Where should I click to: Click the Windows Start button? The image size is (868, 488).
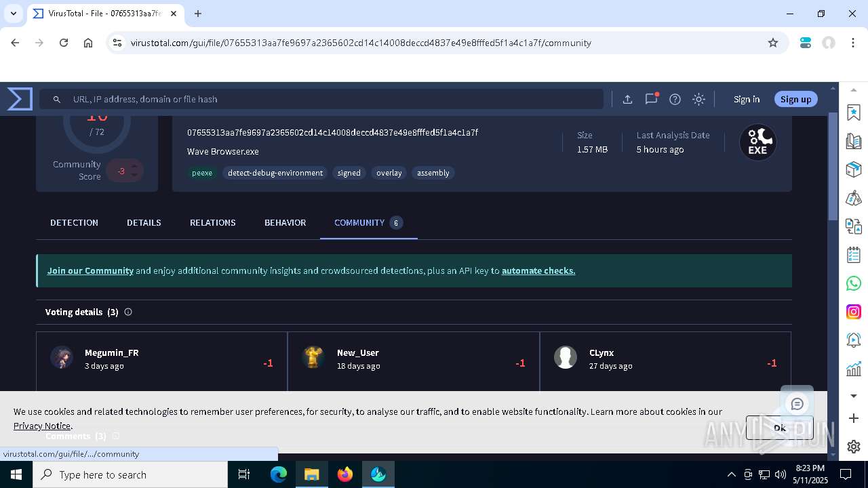[x=16, y=474]
